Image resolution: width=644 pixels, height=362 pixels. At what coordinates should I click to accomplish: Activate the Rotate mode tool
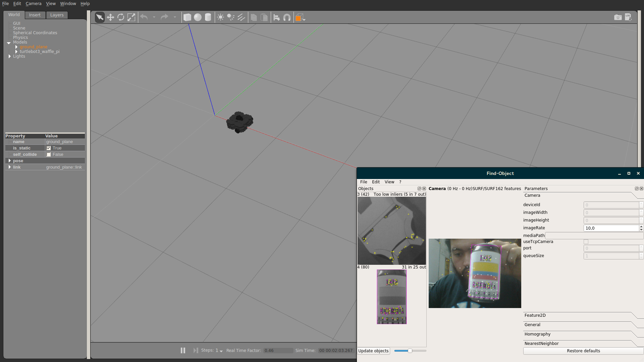pyautogui.click(x=121, y=17)
